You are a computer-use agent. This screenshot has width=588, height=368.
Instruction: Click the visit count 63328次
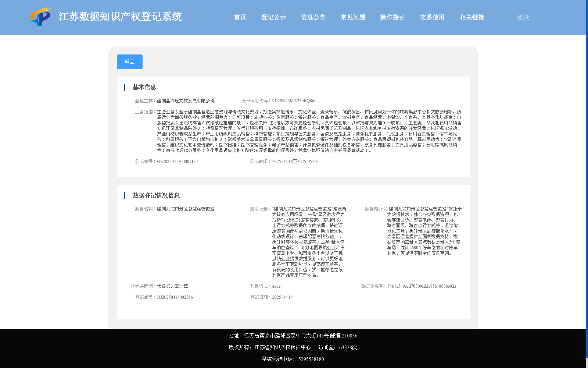[348, 347]
